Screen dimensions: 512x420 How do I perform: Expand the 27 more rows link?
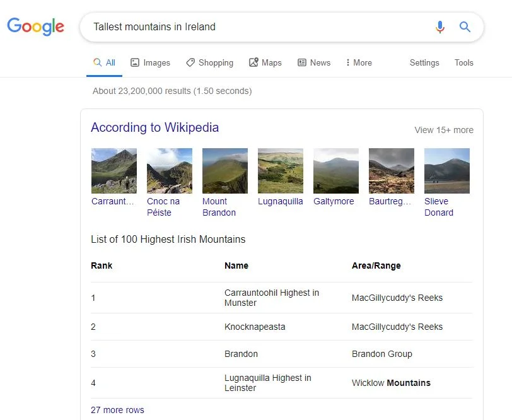pyautogui.click(x=117, y=410)
